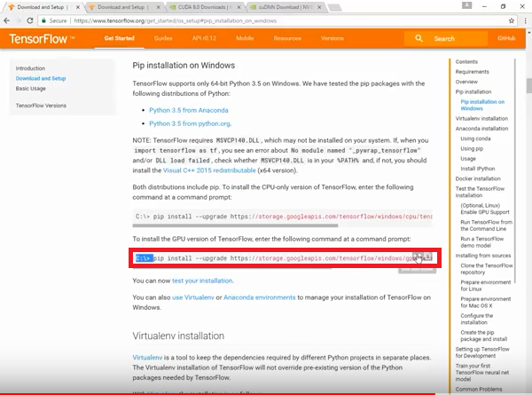Open a new tab button
This screenshot has width=532, height=395.
(x=335, y=7)
